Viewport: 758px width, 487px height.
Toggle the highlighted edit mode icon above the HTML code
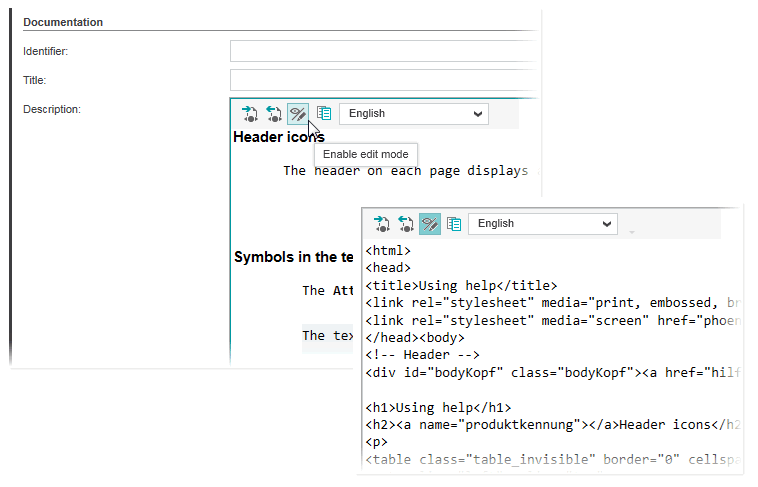tap(429, 224)
